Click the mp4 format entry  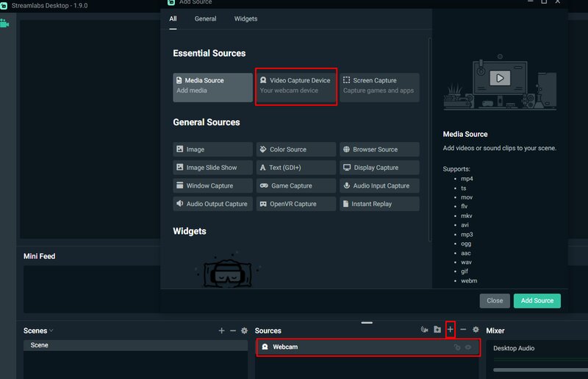pos(467,179)
